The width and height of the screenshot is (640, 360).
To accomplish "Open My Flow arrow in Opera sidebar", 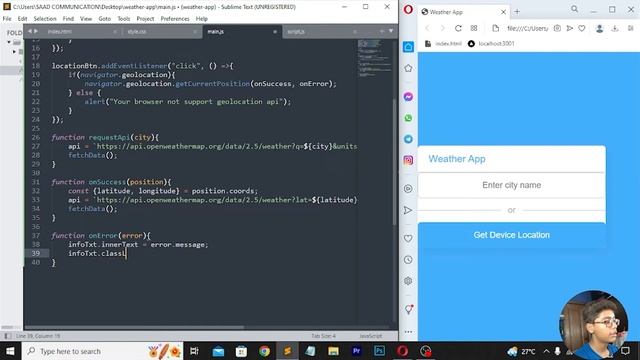I will click(408, 210).
